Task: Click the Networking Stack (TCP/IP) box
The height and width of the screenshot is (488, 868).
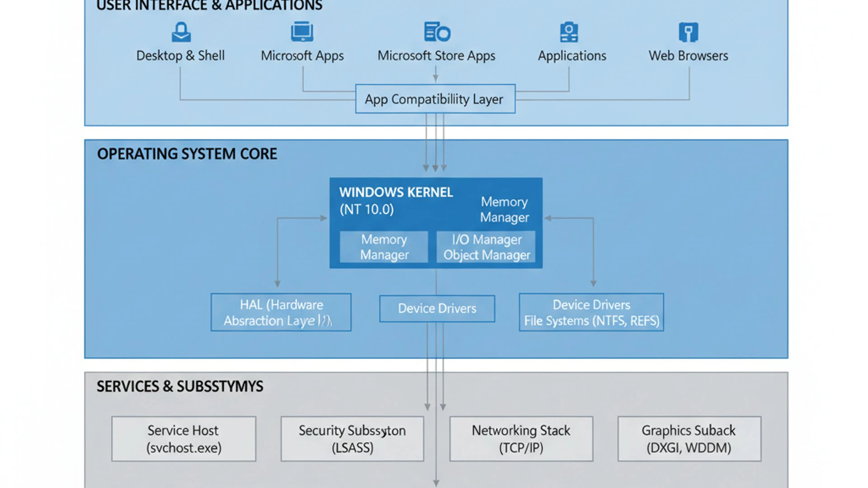Action: pyautogui.click(x=521, y=439)
